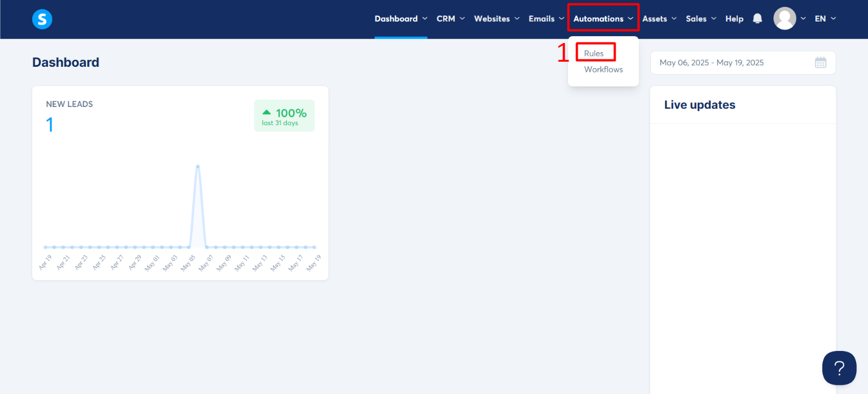Image resolution: width=868 pixels, height=394 pixels.
Task: Click the 100% last 31 days badge
Action: pos(284,115)
